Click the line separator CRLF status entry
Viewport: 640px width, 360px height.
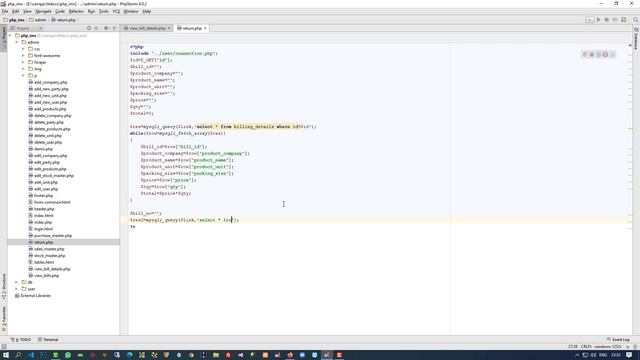pos(586,347)
